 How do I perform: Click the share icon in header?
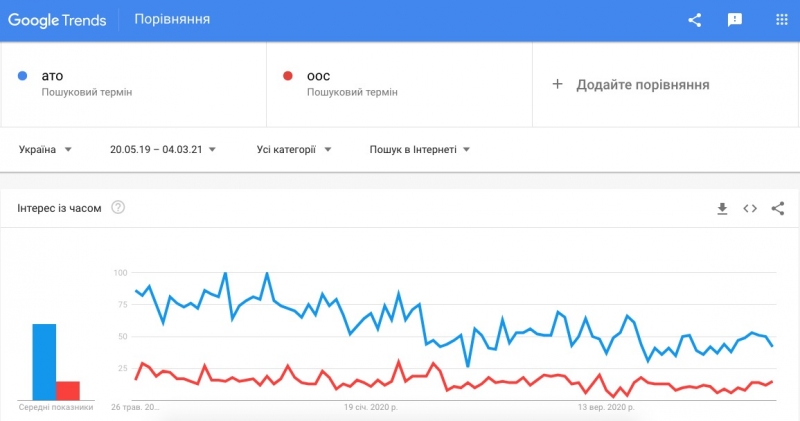pos(696,20)
